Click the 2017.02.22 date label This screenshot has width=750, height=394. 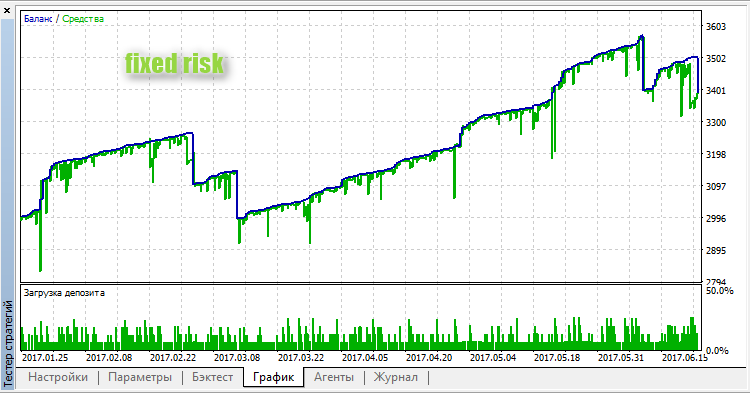click(173, 358)
